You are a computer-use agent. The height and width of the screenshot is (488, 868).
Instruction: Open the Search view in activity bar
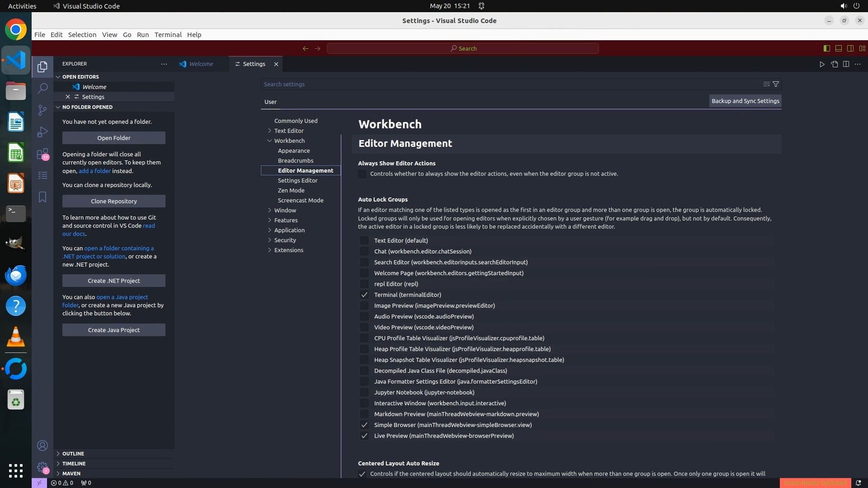[42, 88]
